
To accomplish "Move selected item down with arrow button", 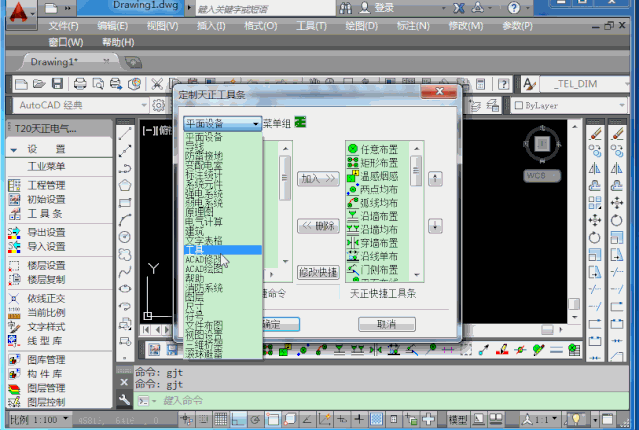I will tap(435, 226).
